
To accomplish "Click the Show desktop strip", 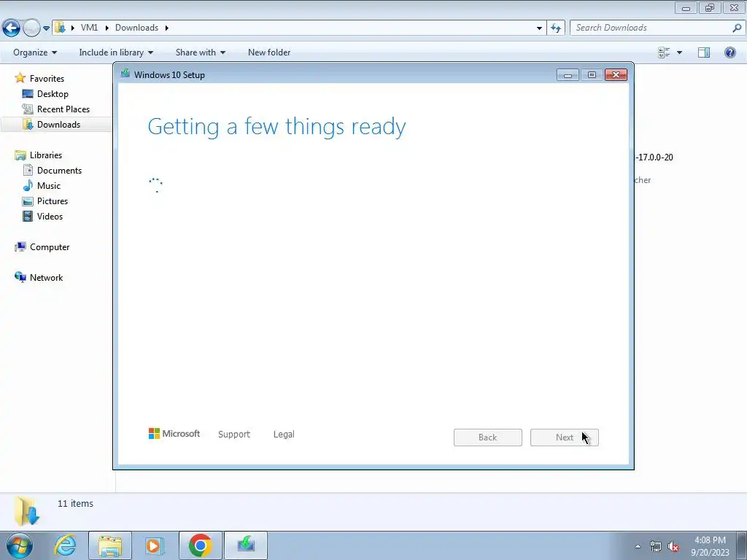I will pos(741,545).
